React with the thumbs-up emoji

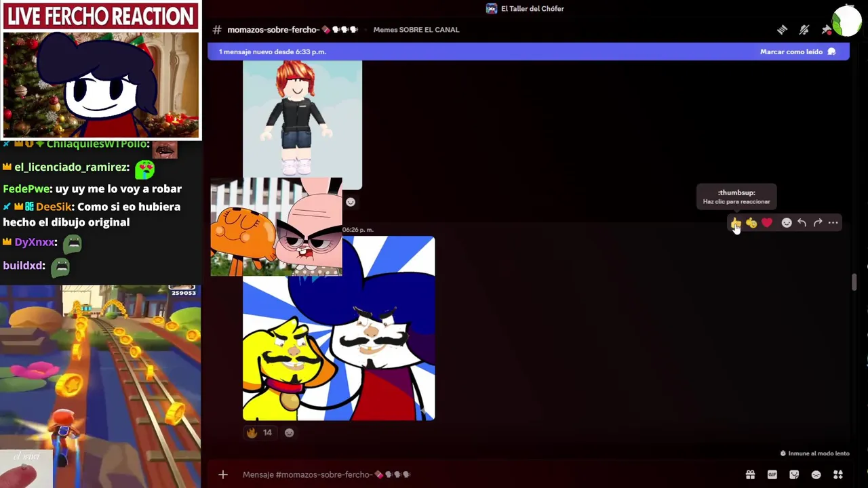(x=736, y=223)
